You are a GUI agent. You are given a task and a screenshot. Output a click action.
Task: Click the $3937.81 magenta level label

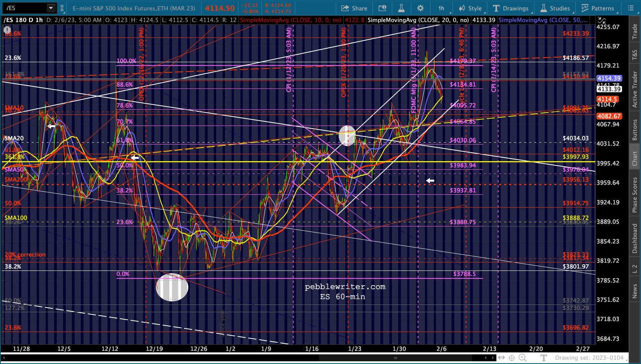point(463,191)
